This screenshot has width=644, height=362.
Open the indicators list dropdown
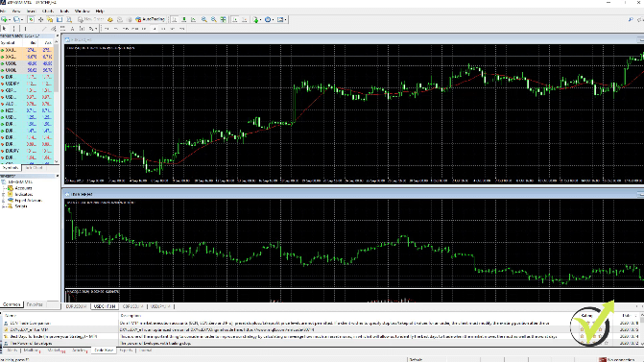coord(257,19)
